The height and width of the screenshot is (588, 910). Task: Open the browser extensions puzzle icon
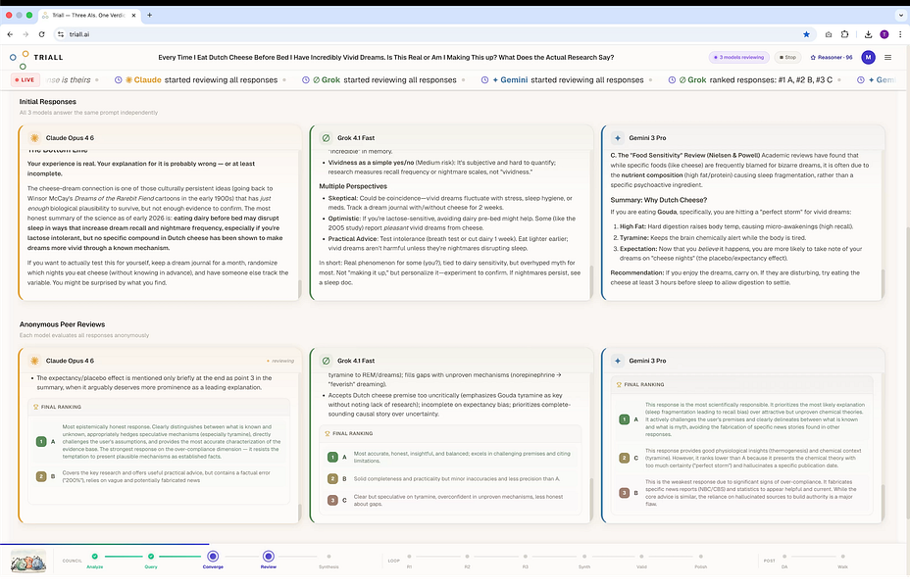pyautogui.click(x=845, y=34)
